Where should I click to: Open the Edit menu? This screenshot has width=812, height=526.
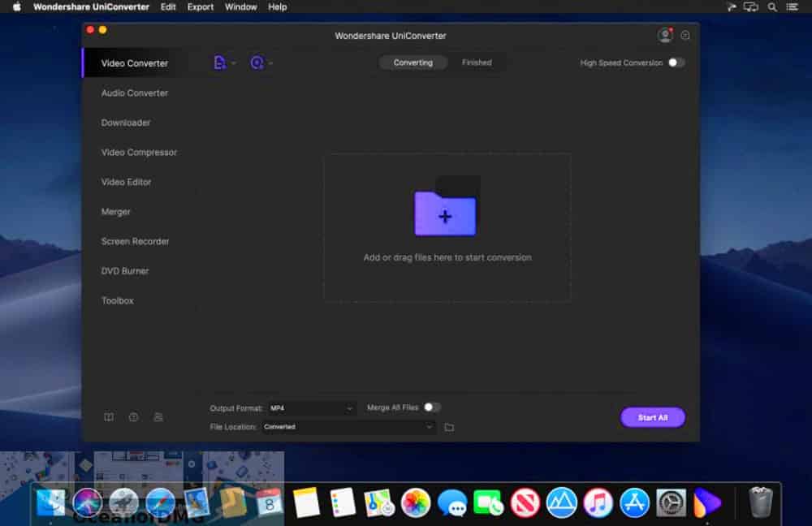(168, 6)
